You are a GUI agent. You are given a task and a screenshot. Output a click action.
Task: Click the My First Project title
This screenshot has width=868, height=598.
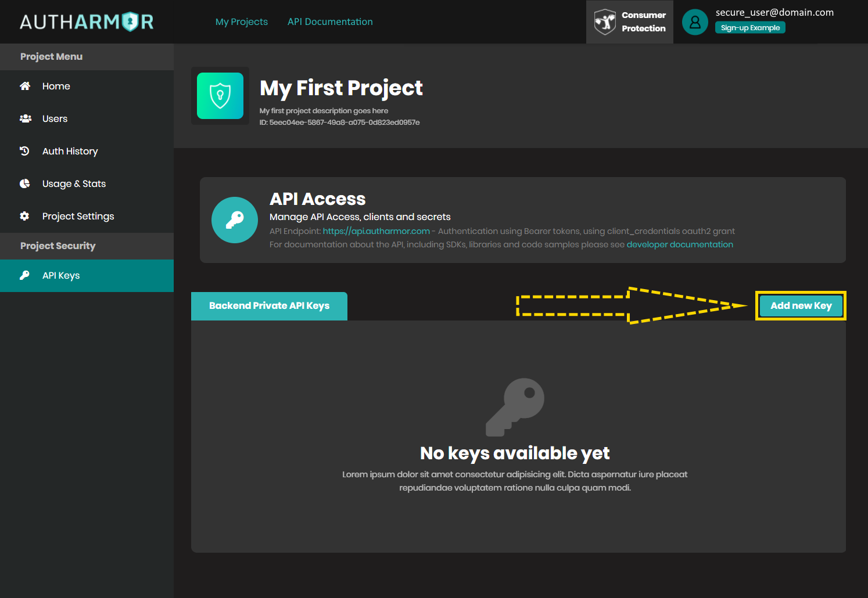tap(341, 88)
